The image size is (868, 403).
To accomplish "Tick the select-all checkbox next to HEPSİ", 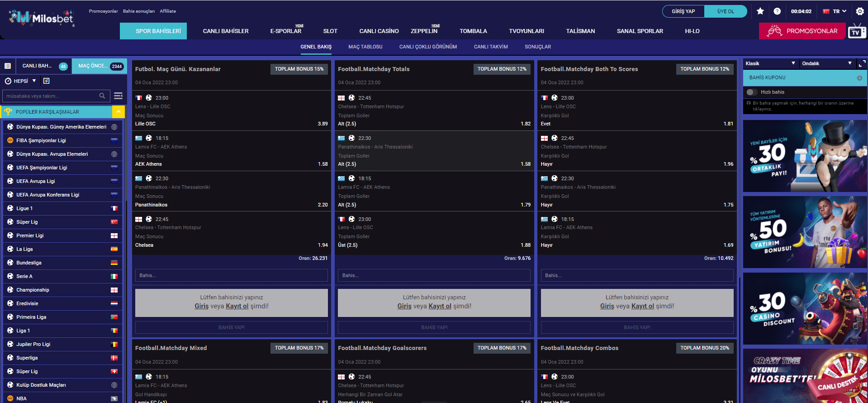I will pyautogui.click(x=47, y=81).
